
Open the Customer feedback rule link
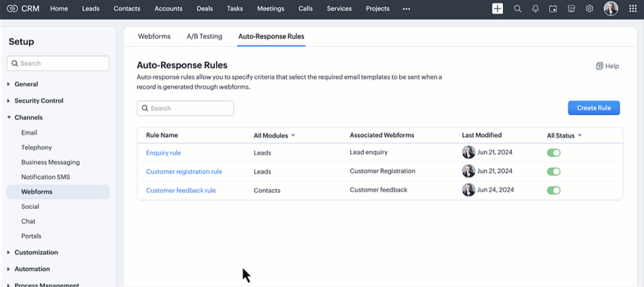(181, 190)
